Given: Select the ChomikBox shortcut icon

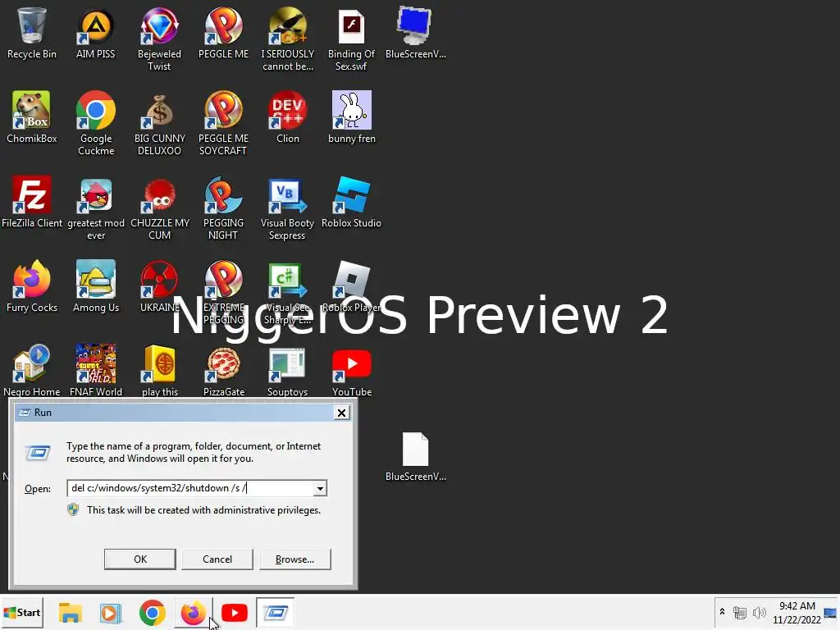Looking at the screenshot, I should [x=32, y=117].
